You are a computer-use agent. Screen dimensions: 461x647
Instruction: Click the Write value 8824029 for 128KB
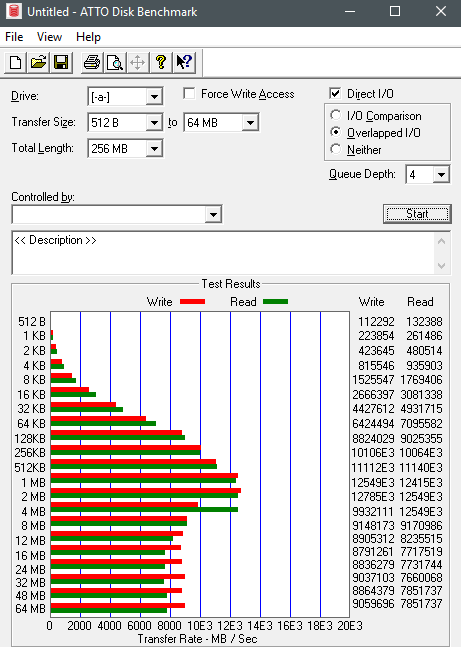(373, 439)
